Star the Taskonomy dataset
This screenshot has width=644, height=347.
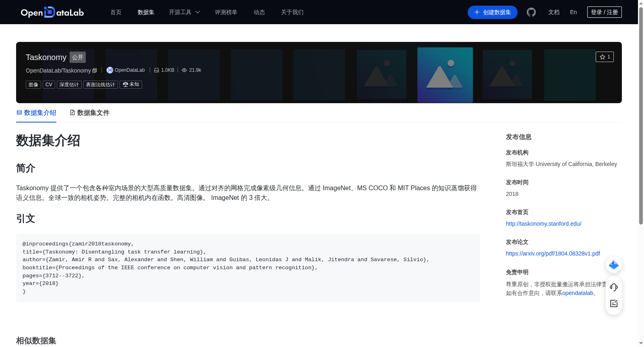click(605, 57)
